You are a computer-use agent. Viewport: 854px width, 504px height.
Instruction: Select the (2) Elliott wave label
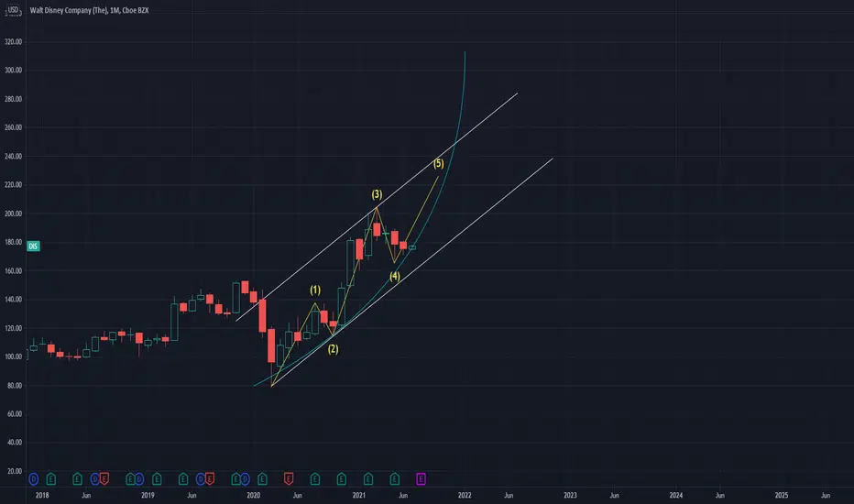pyautogui.click(x=333, y=349)
